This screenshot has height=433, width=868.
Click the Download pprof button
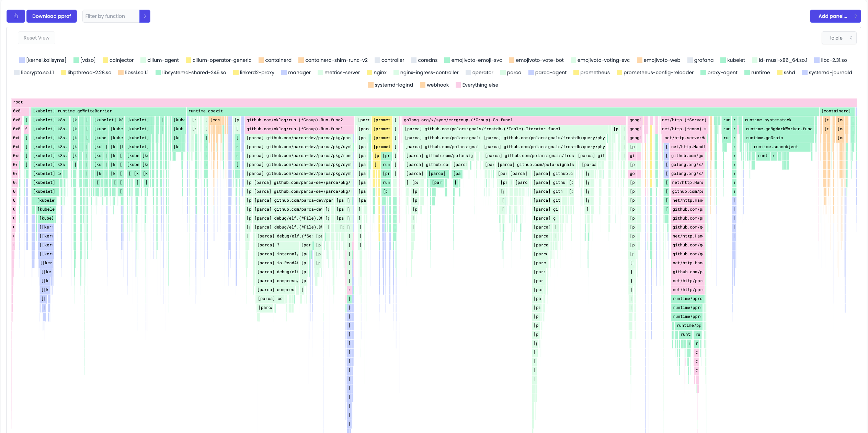click(x=52, y=16)
